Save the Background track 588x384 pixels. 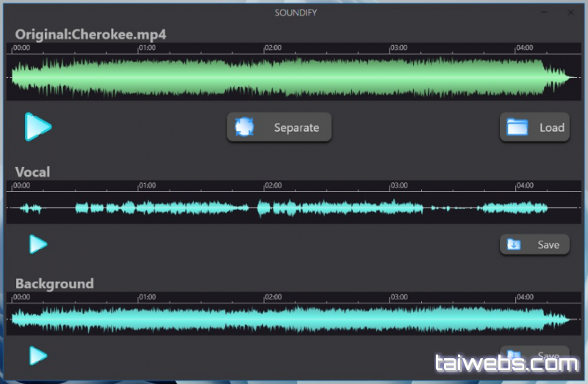[534, 355]
